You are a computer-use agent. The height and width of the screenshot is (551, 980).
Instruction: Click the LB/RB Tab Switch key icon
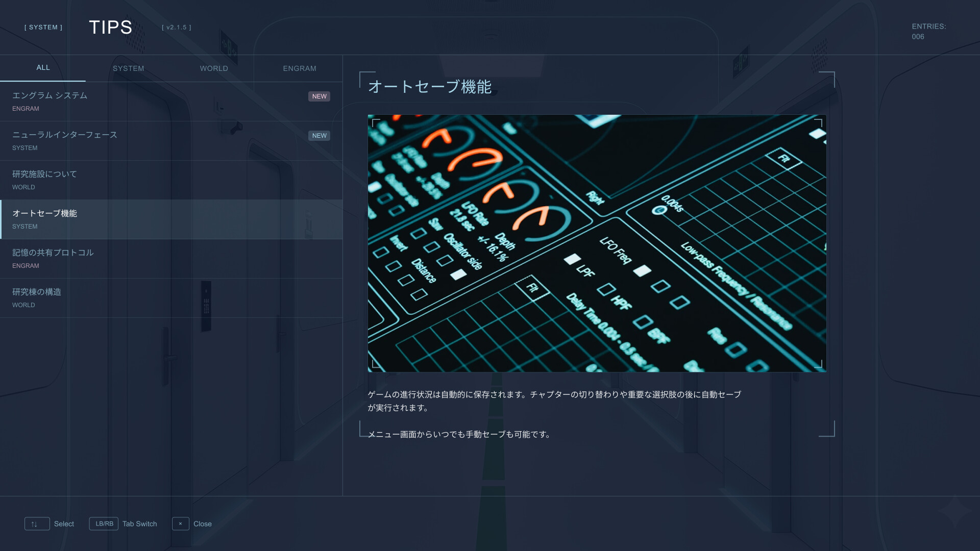[104, 524]
